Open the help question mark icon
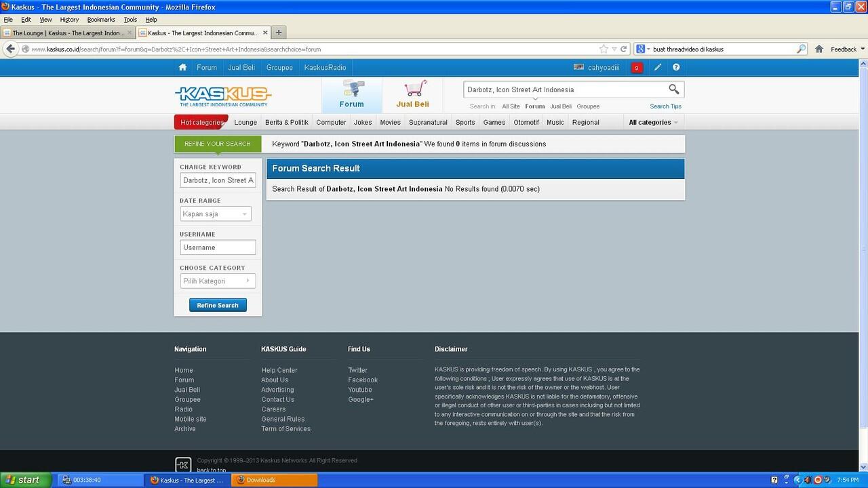 coord(676,67)
